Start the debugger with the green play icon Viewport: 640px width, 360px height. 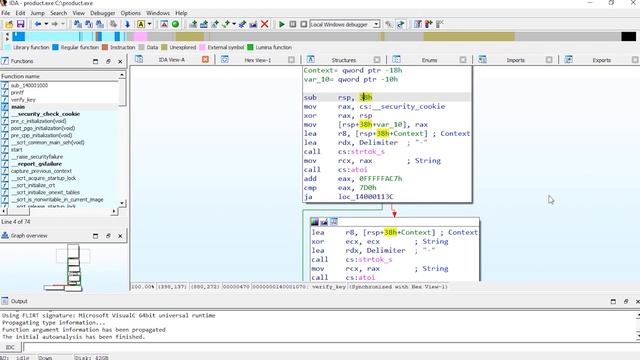(x=282, y=24)
